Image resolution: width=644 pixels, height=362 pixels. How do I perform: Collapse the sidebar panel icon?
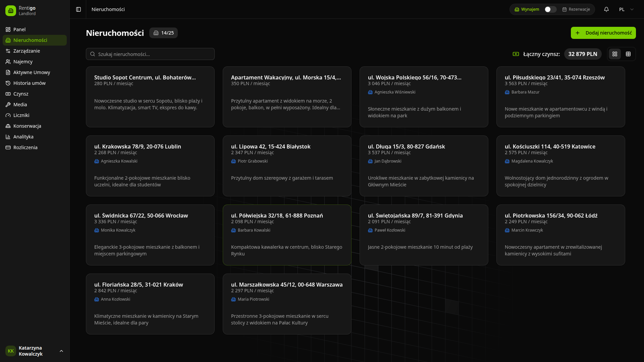(78, 9)
